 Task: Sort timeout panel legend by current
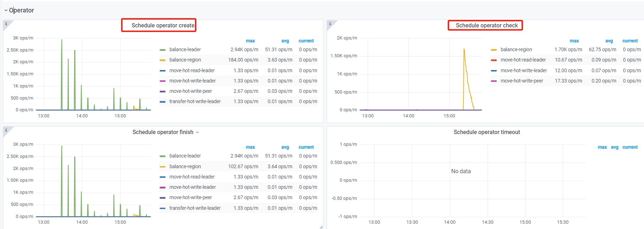pyautogui.click(x=630, y=147)
